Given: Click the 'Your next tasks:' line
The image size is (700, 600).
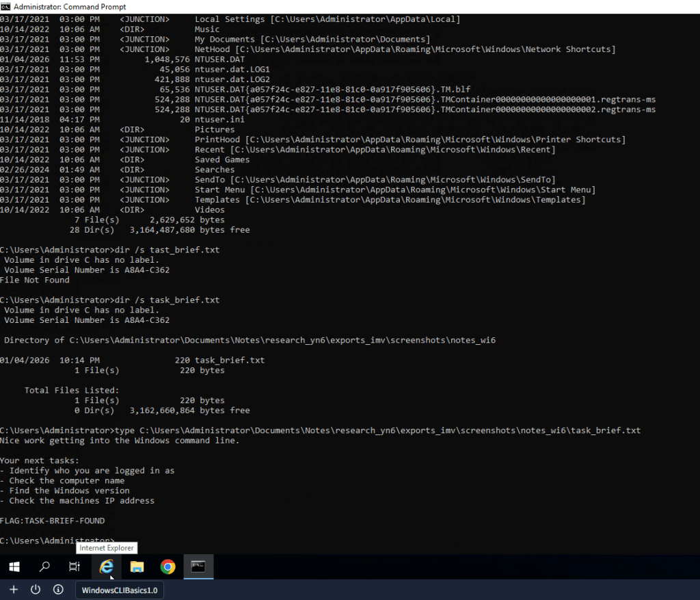Looking at the screenshot, I should (x=40, y=460).
